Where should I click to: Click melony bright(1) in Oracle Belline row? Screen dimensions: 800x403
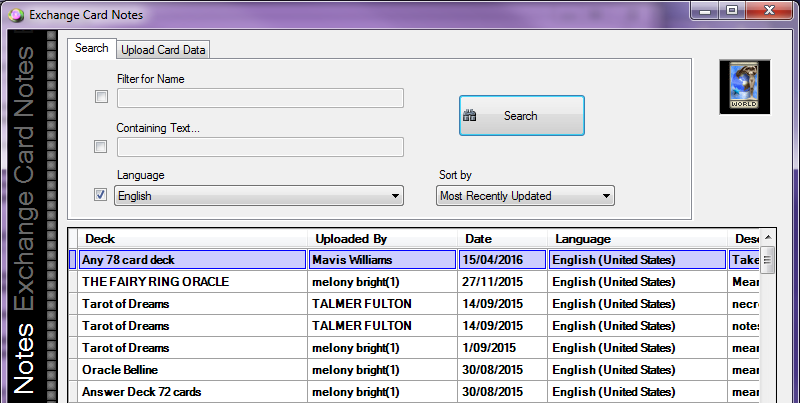382,370
